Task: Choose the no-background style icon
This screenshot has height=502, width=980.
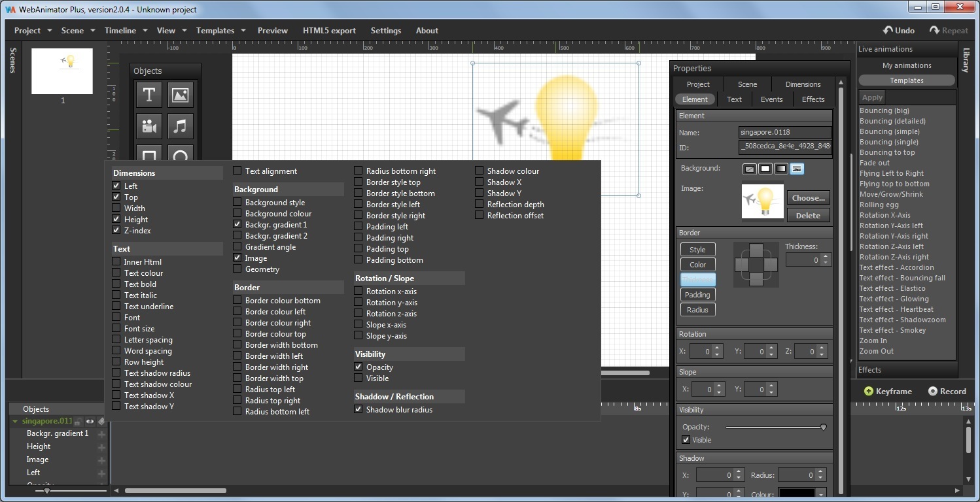Action: (750, 169)
